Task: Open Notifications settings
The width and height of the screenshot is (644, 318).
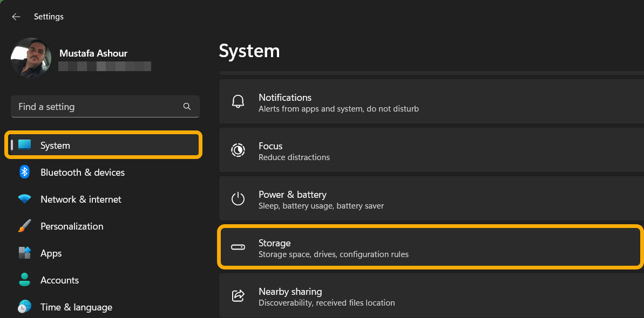Action: coord(430,101)
